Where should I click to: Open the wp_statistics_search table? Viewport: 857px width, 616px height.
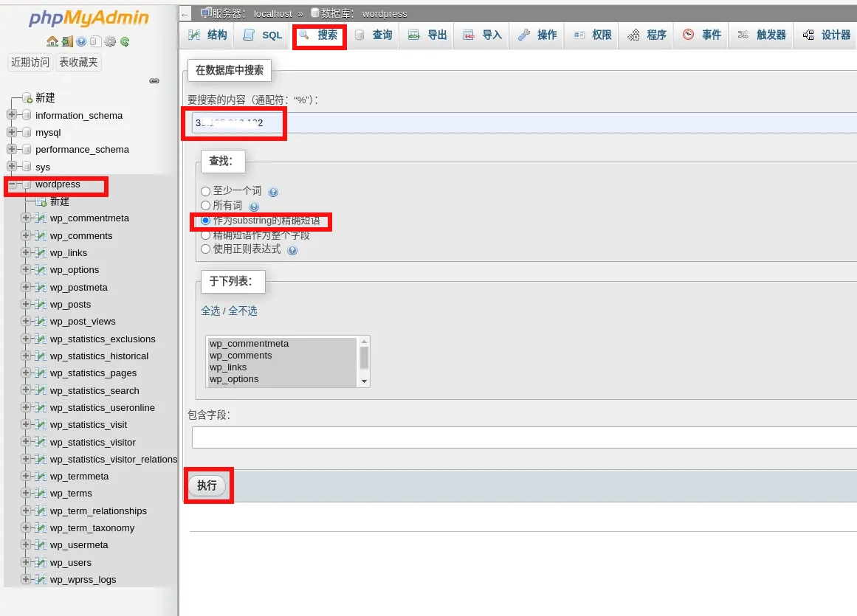click(94, 390)
